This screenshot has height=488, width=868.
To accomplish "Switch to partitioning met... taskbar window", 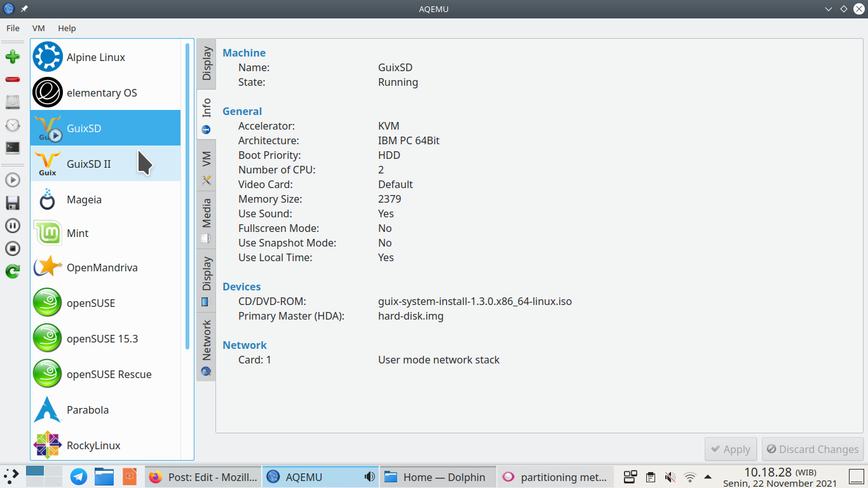I will 555,477.
